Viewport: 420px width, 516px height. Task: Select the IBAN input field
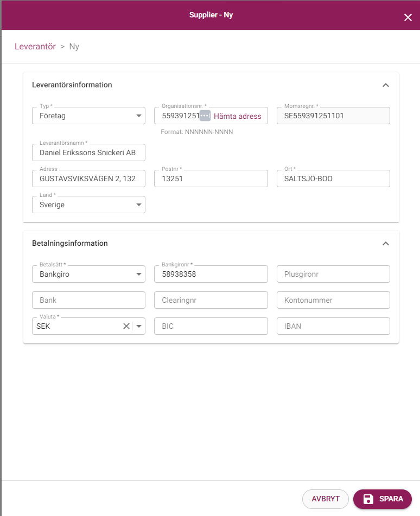tap(333, 326)
